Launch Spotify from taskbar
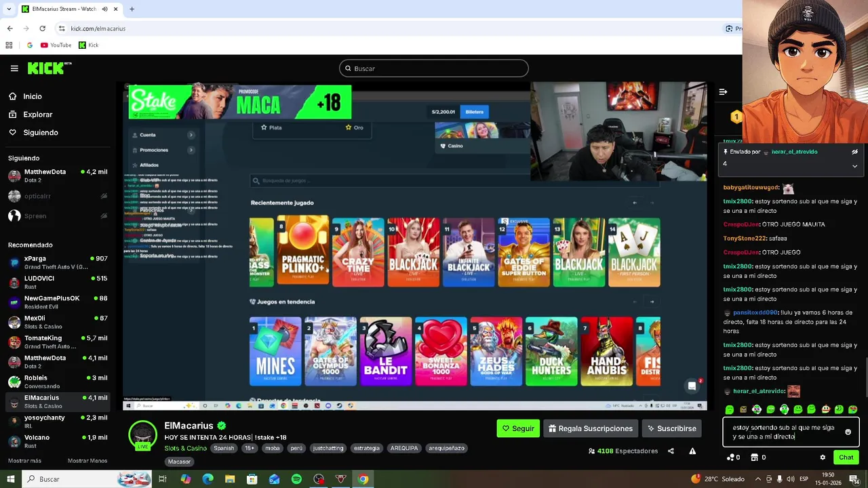 296,479
